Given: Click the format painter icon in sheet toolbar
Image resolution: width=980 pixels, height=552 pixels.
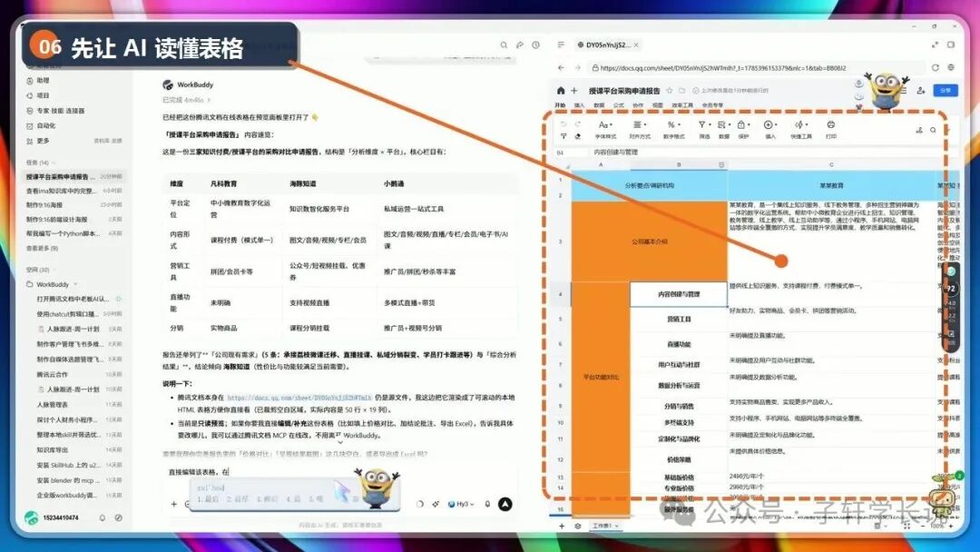Looking at the screenshot, I should point(563,135).
